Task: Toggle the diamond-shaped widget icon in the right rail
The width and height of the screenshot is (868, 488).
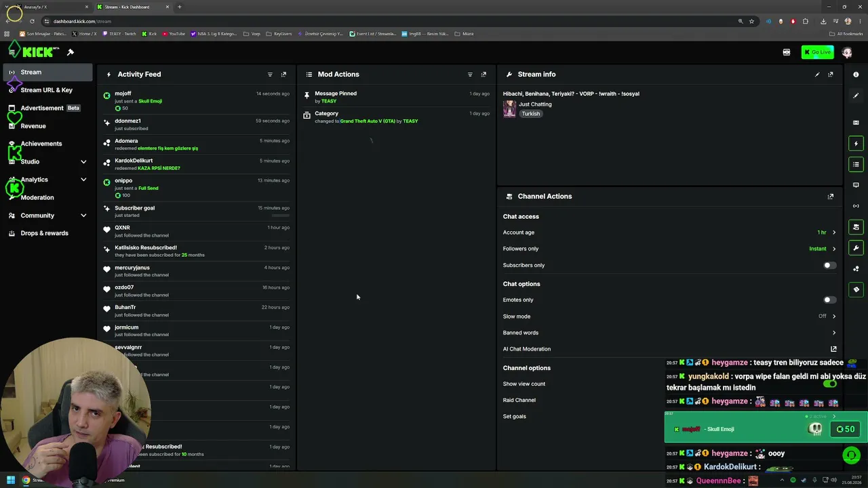Action: tap(856, 289)
